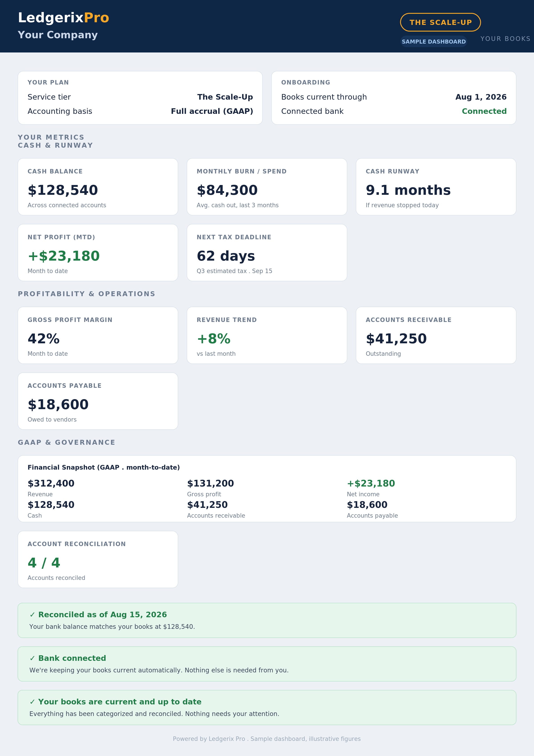Open the Monthly Burn / Spend $84,300 card
This screenshot has width=534, height=756.
267,187
